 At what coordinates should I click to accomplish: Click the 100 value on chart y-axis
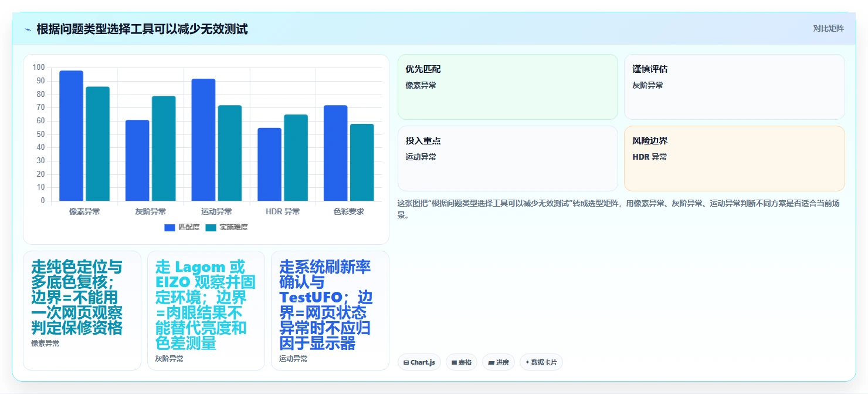[39, 68]
